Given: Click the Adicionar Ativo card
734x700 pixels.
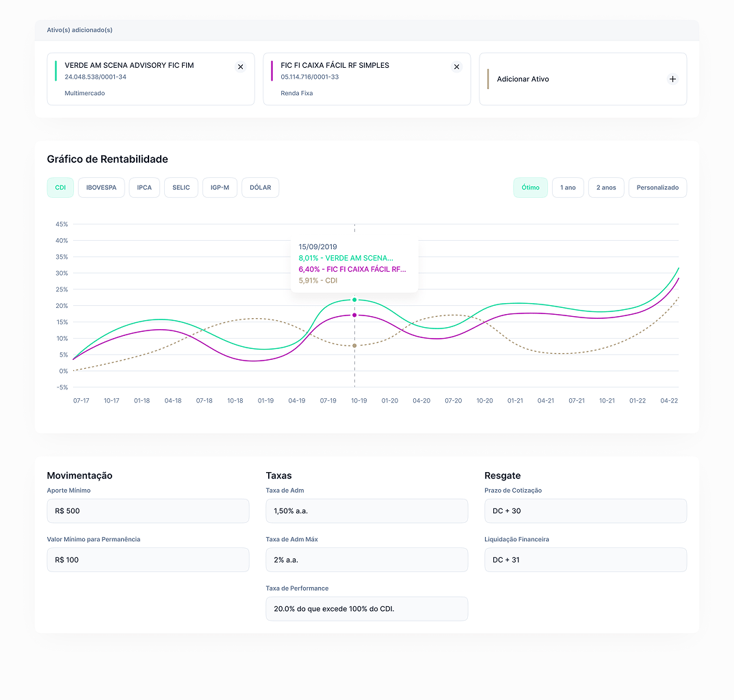Looking at the screenshot, I should [582, 79].
